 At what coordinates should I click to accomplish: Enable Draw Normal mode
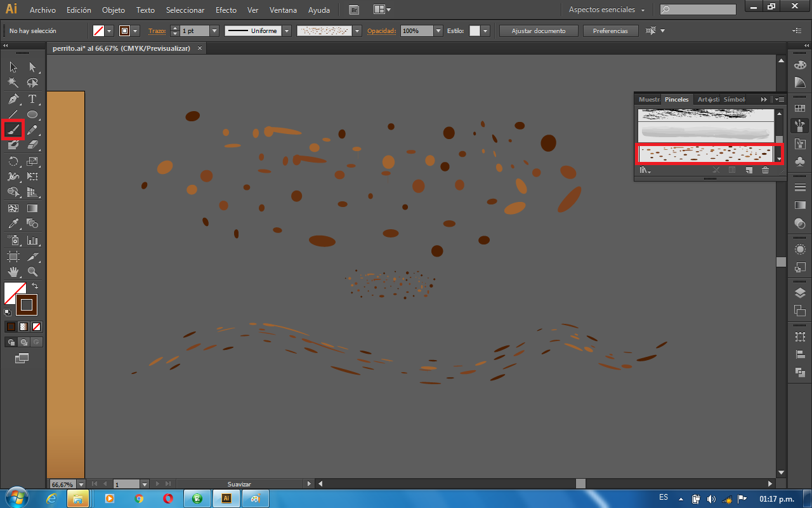11,342
